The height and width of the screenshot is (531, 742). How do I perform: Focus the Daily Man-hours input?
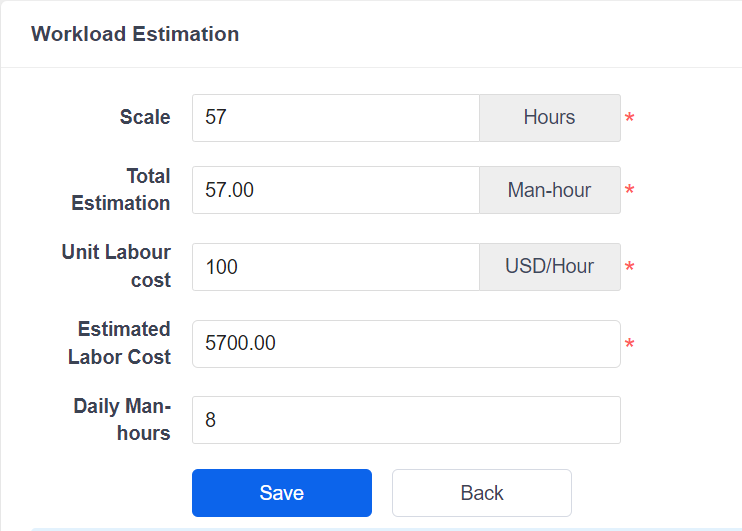(x=406, y=420)
